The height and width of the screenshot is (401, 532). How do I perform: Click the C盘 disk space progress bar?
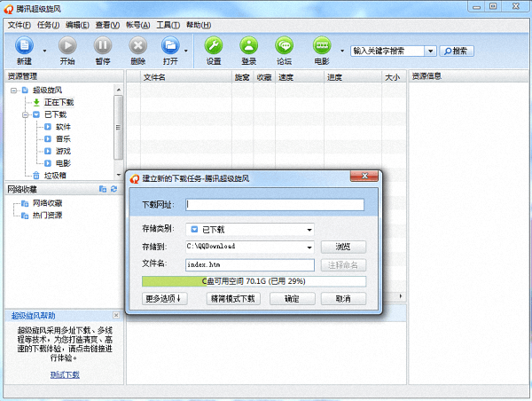(x=254, y=281)
